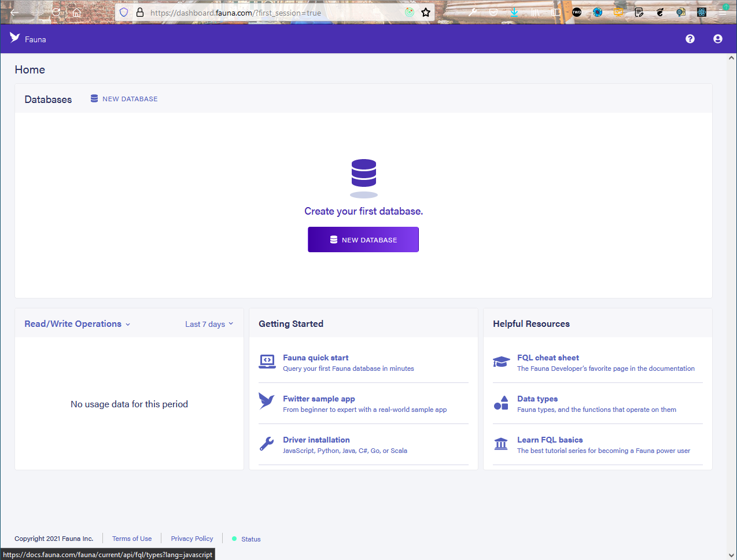Click the centered NEW DATABASE button
This screenshot has width=737, height=560.
pos(363,240)
